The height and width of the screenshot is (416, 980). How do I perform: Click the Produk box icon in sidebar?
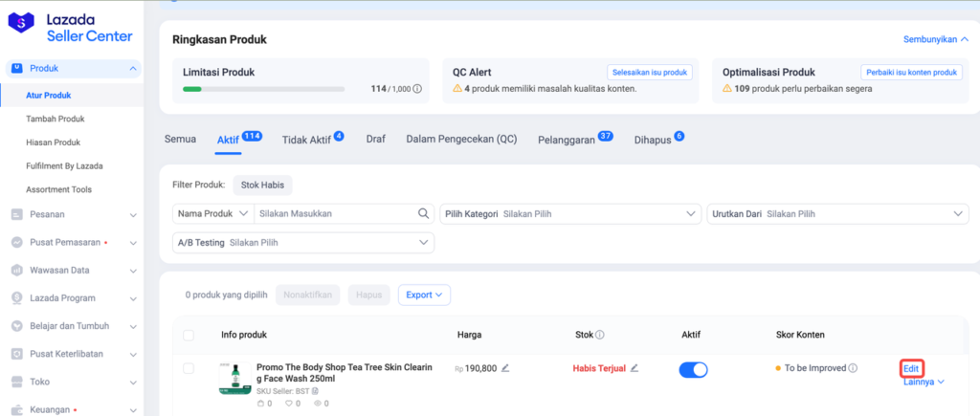(17, 68)
